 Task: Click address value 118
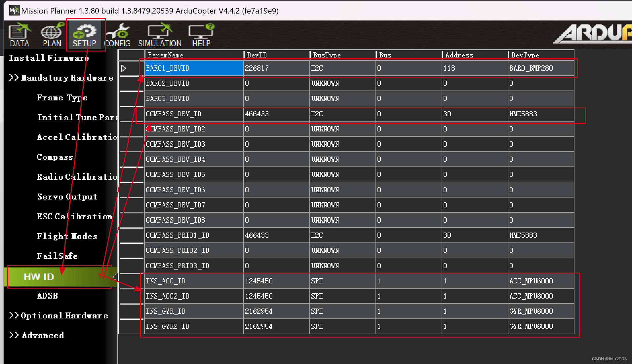point(475,68)
